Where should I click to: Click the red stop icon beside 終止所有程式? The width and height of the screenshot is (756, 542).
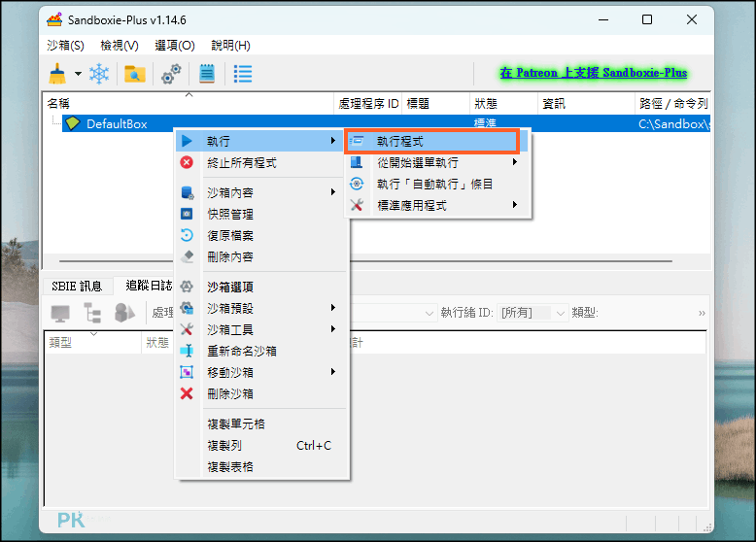[187, 162]
